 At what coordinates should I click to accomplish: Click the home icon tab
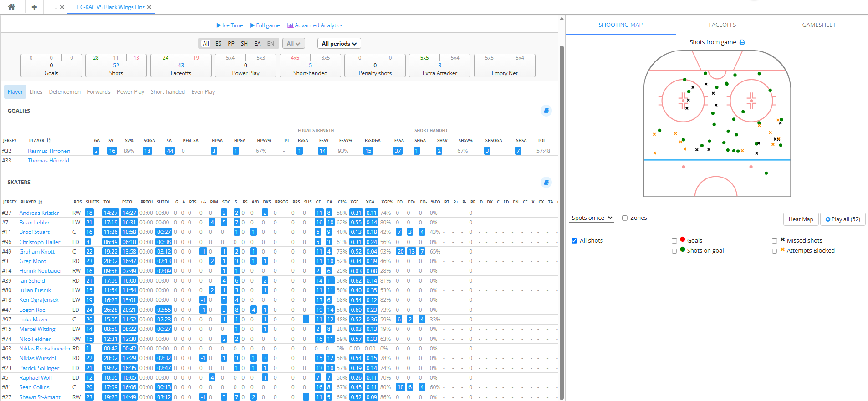pos(11,7)
